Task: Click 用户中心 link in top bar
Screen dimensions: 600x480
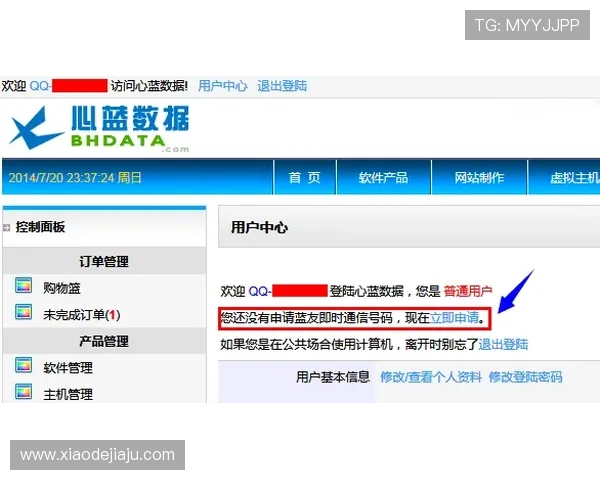Action: pos(223,86)
